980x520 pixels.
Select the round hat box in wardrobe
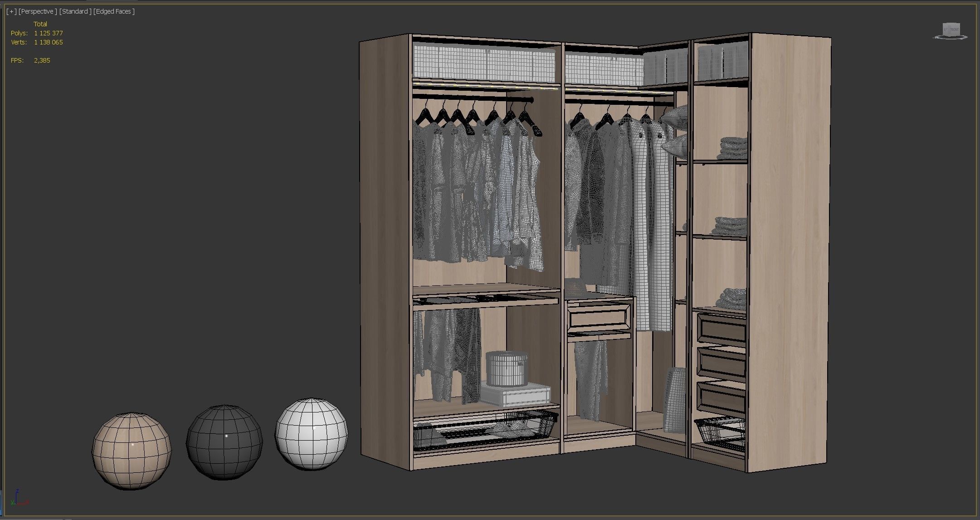point(507,369)
